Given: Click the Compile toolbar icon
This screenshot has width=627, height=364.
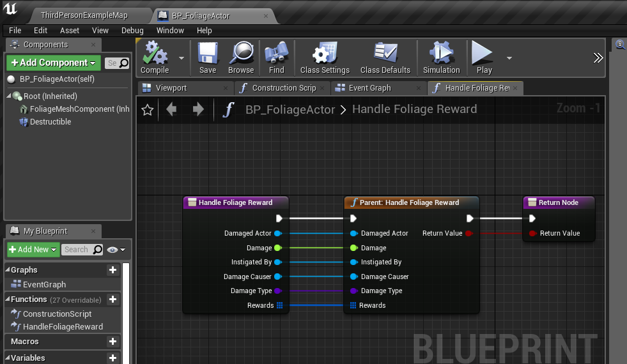Looking at the screenshot, I should click(154, 54).
